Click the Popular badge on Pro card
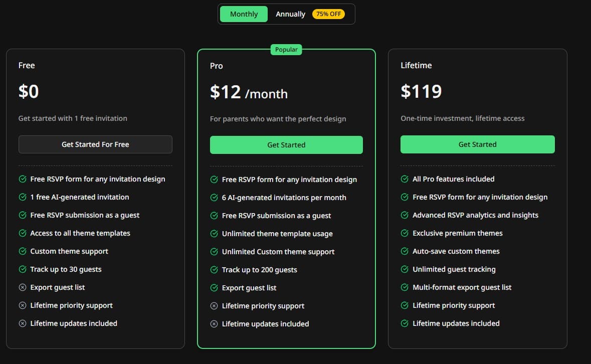Screen dimensions: 591x364 [x=286, y=50]
